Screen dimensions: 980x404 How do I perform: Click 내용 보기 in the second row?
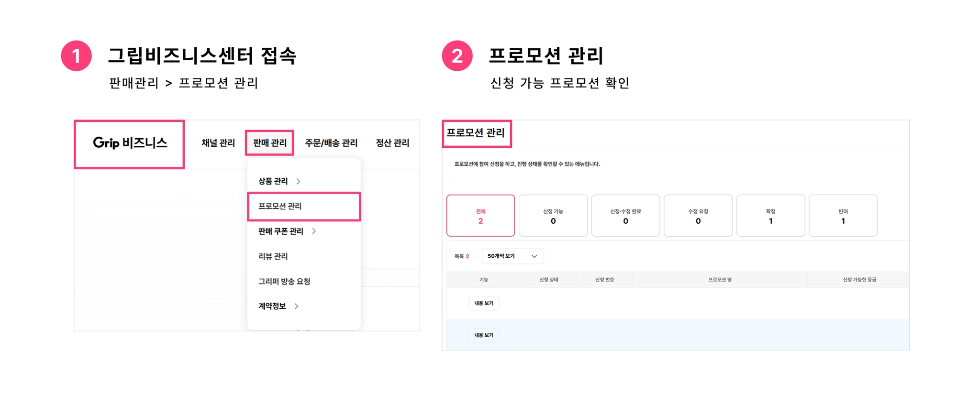pyautogui.click(x=484, y=335)
